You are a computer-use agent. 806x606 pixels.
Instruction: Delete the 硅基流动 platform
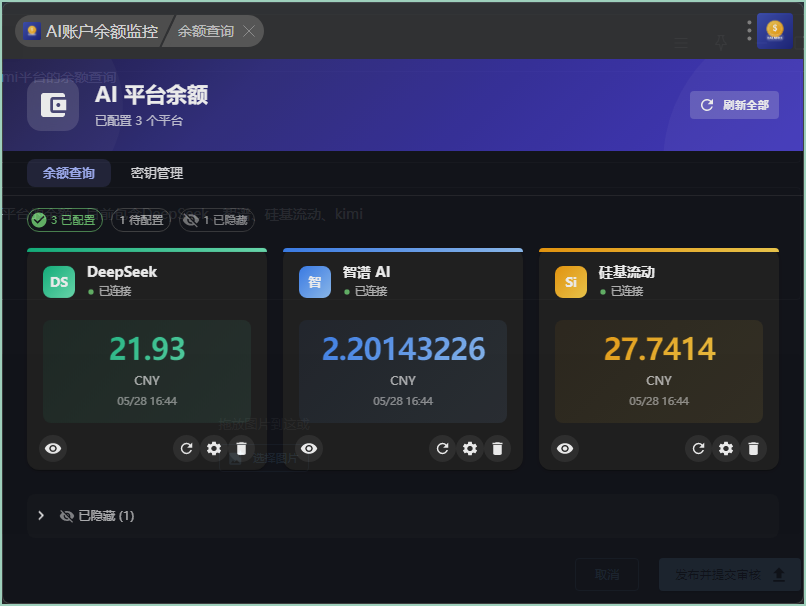(753, 448)
